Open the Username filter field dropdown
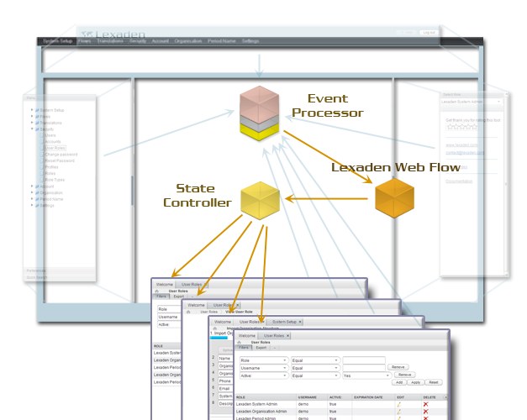 (264, 368)
